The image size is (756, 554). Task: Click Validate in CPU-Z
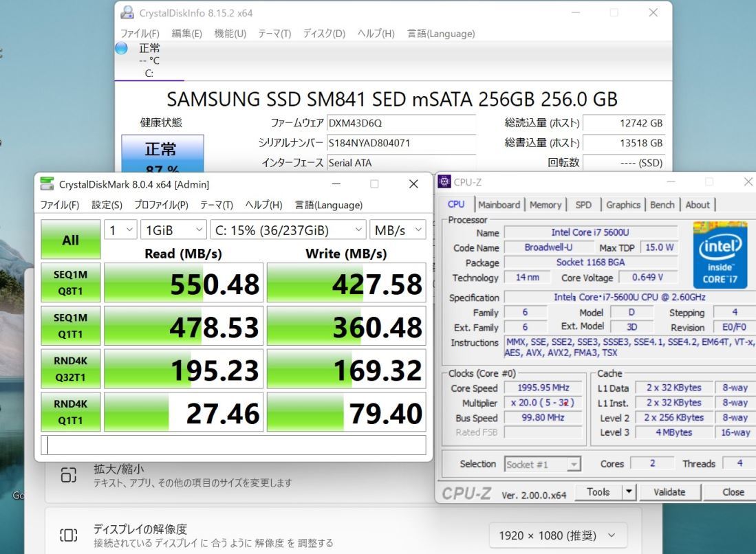[669, 492]
